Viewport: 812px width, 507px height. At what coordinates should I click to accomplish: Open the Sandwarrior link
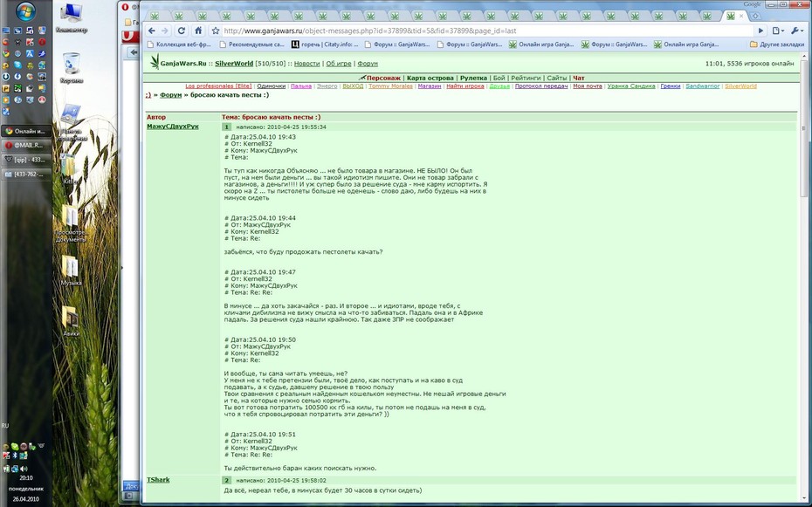click(703, 86)
